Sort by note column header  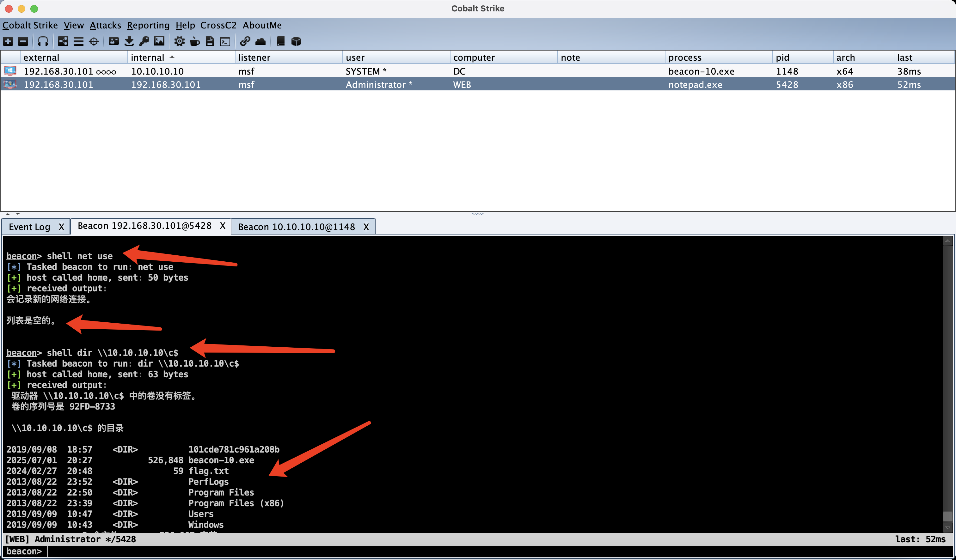[x=611, y=57]
